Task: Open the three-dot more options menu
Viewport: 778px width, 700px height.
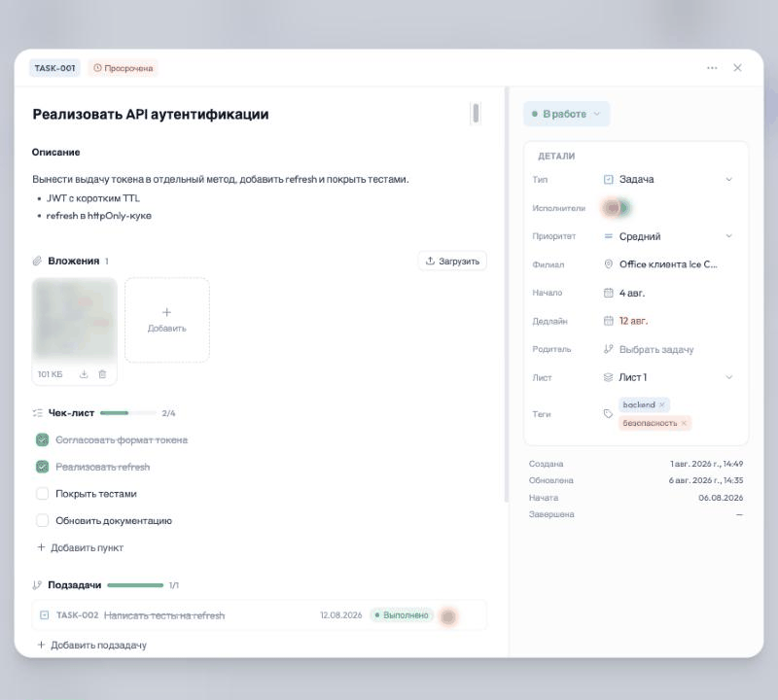Action: click(x=712, y=68)
